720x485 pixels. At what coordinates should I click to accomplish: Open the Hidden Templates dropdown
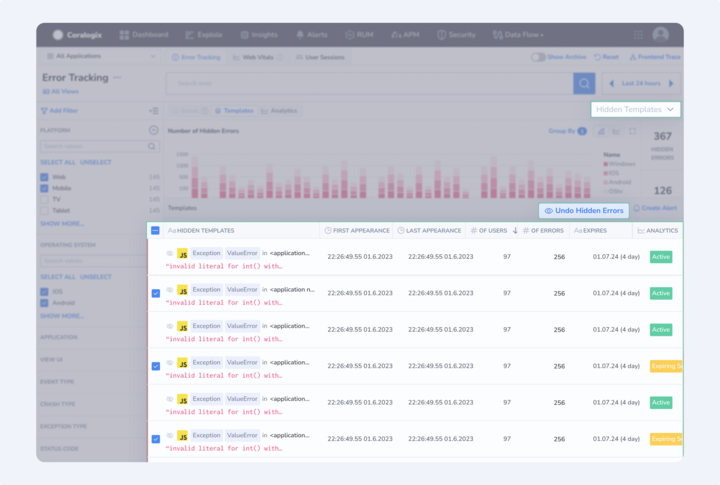point(635,109)
